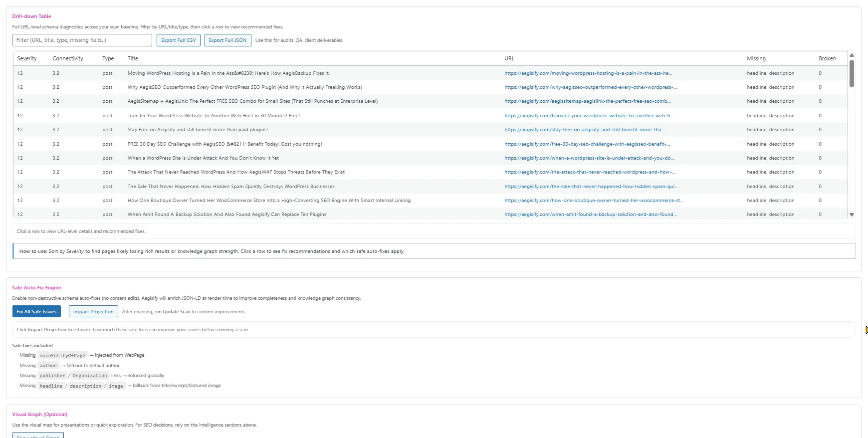
Task: Open the aegissitemap-aegislink URL link
Action: 588,101
